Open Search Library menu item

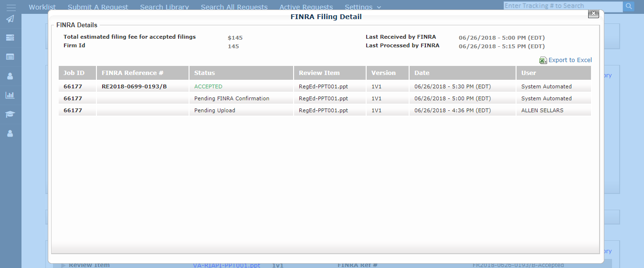[x=164, y=7]
